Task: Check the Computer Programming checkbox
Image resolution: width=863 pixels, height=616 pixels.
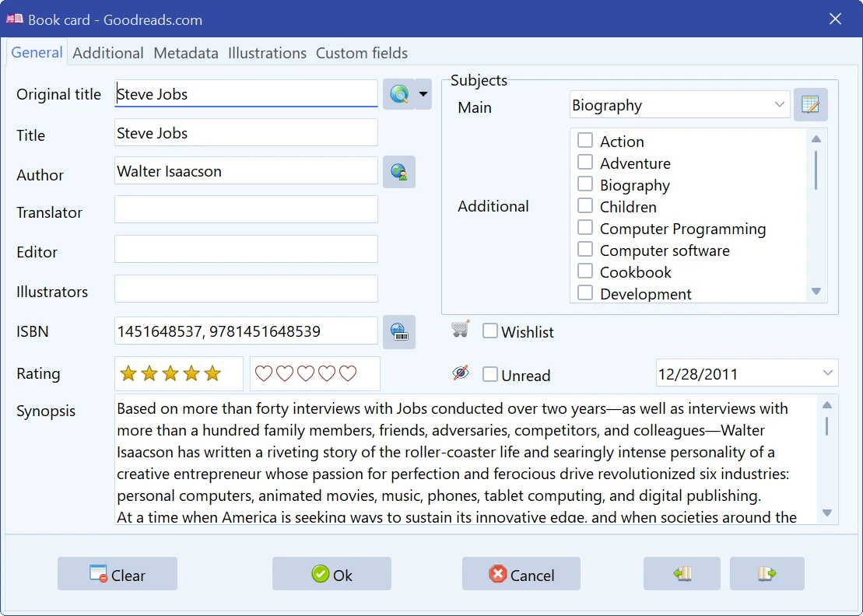Action: click(x=585, y=227)
